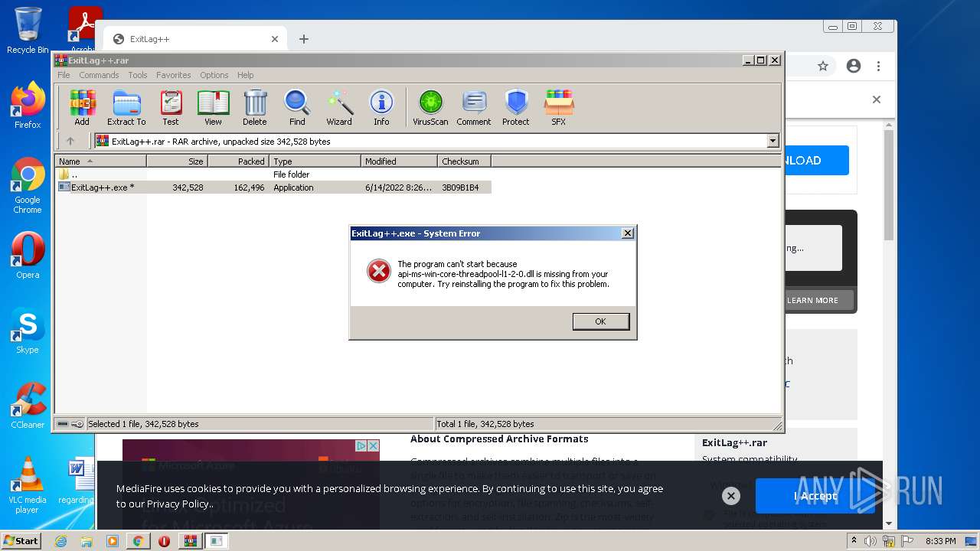980x551 pixels.
Task: Click Windows Media Player taskbar icon
Action: click(x=113, y=541)
